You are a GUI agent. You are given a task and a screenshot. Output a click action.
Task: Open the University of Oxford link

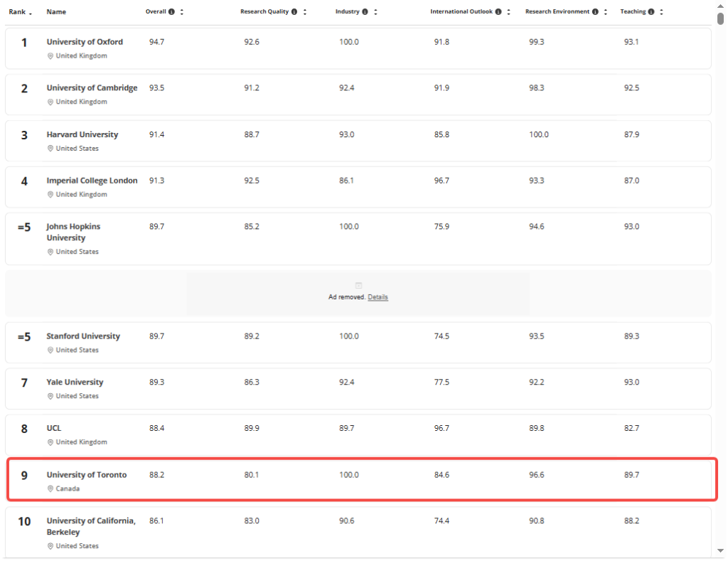[85, 42]
